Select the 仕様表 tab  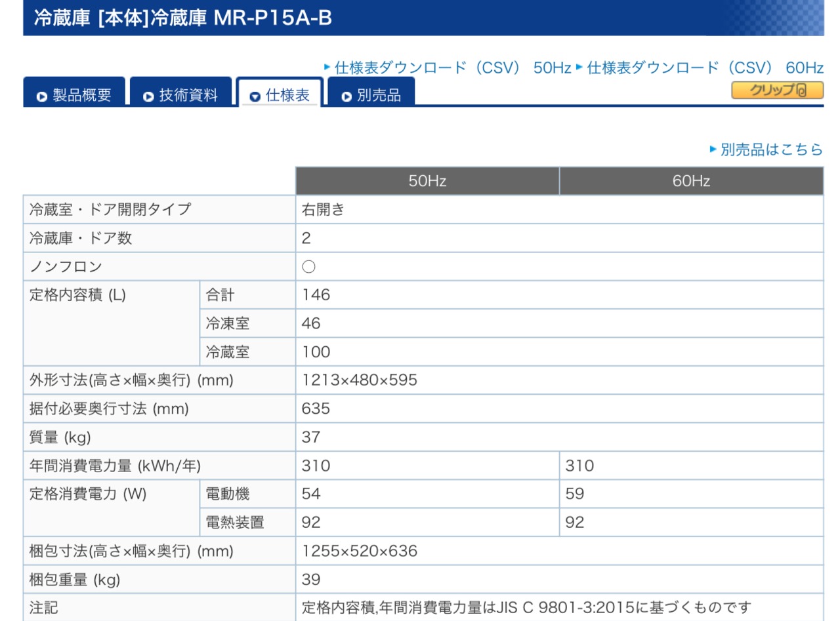click(x=287, y=96)
